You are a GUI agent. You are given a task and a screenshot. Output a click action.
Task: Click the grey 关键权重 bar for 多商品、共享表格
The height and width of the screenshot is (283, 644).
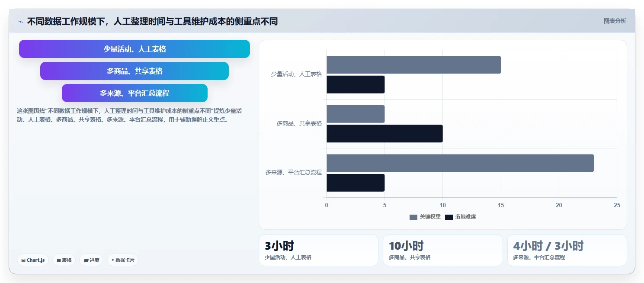[x=356, y=114]
